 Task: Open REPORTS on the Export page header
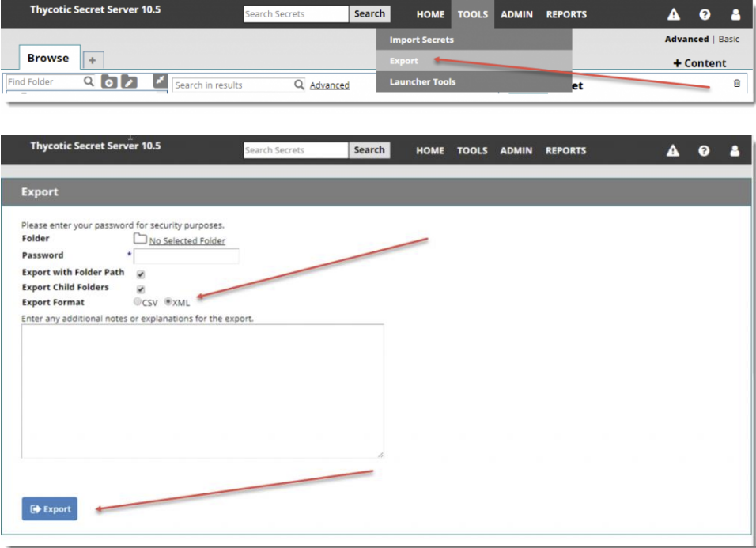pos(565,151)
